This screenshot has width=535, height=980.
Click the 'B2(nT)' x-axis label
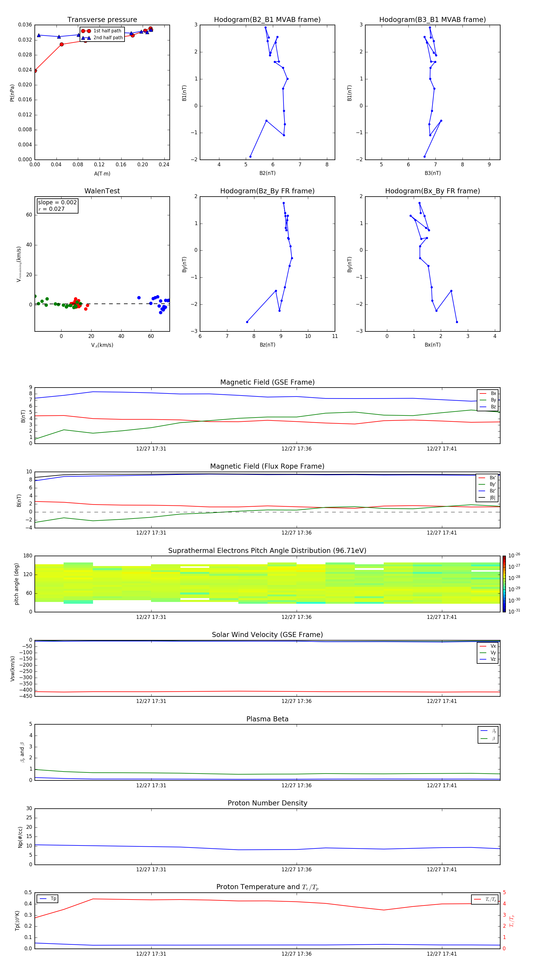[x=267, y=173]
